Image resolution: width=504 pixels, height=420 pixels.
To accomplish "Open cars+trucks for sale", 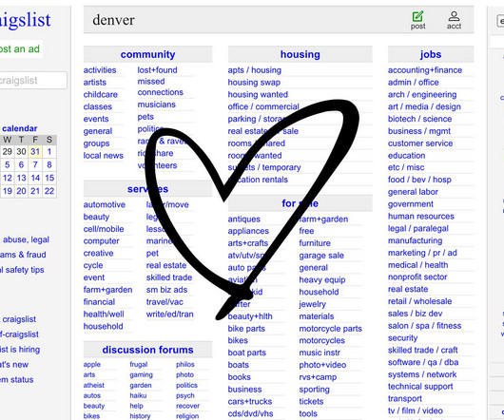I will pyautogui.click(x=250, y=401).
